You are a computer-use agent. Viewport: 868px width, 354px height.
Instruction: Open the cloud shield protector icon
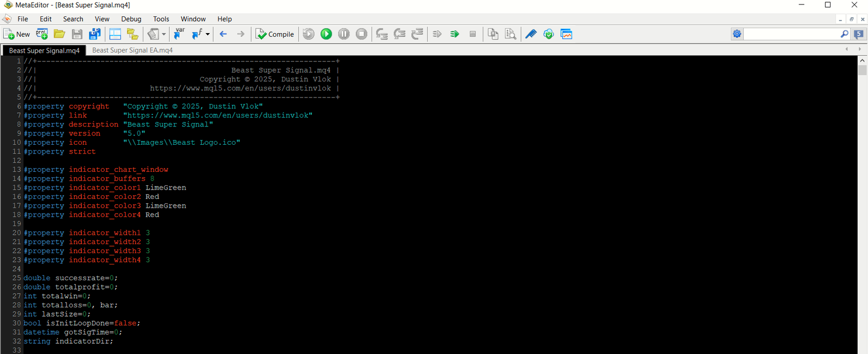tap(548, 34)
